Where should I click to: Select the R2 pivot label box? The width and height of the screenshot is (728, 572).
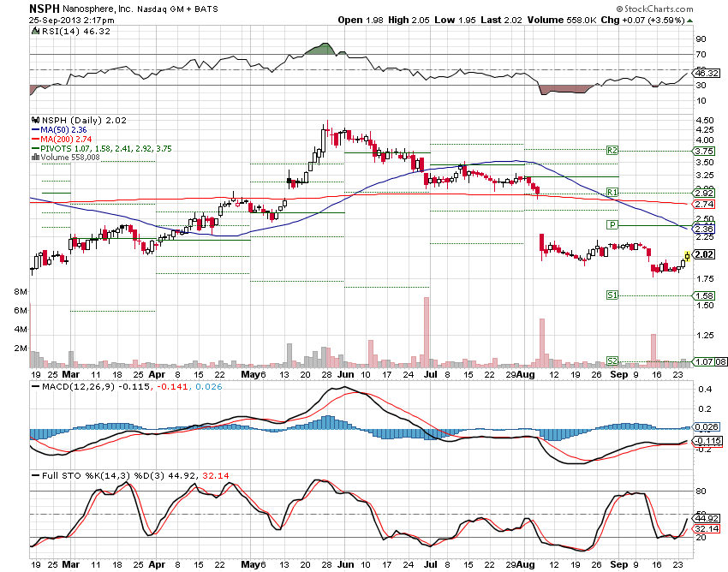pos(612,151)
